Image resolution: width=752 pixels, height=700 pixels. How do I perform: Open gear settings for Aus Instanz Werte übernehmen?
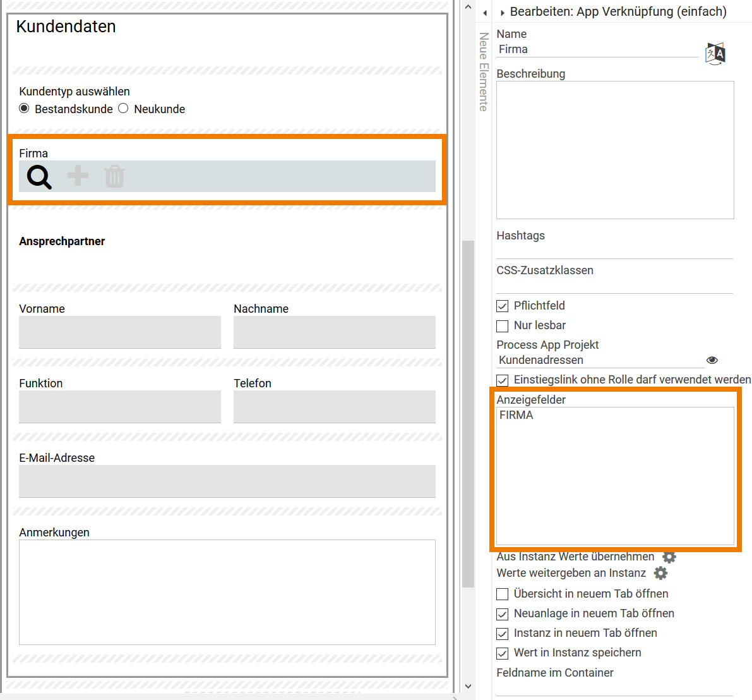[669, 557]
